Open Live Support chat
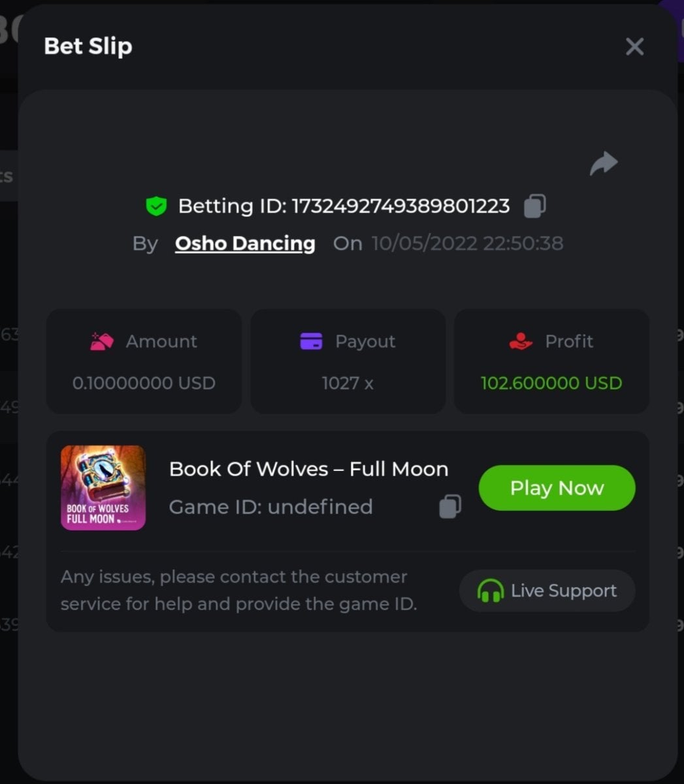The width and height of the screenshot is (684, 784). (547, 591)
